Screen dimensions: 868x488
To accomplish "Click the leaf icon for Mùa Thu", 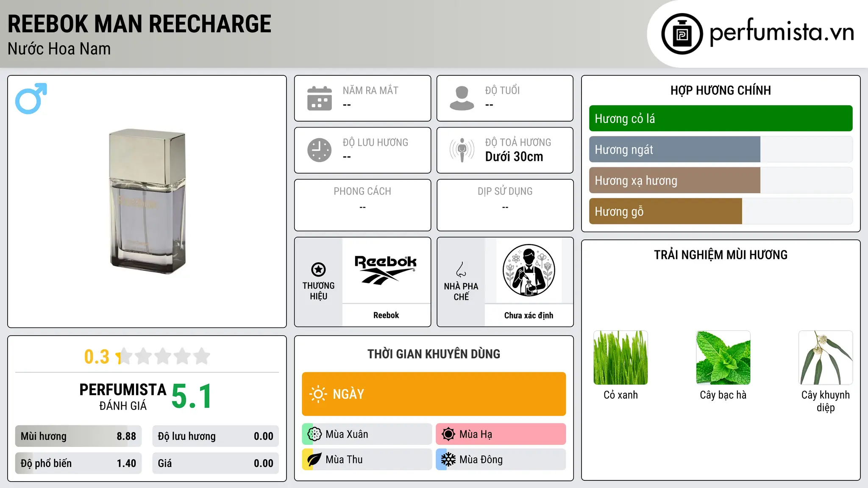I will 314,460.
